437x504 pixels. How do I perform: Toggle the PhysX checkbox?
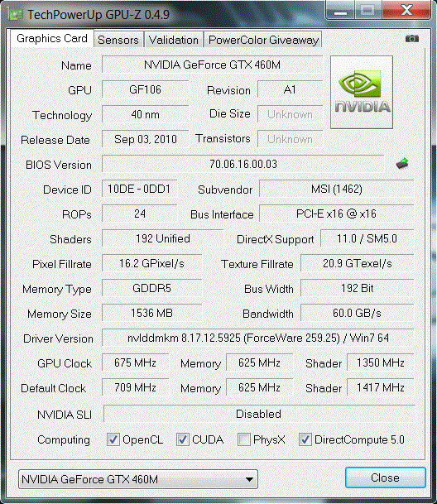coord(243,439)
